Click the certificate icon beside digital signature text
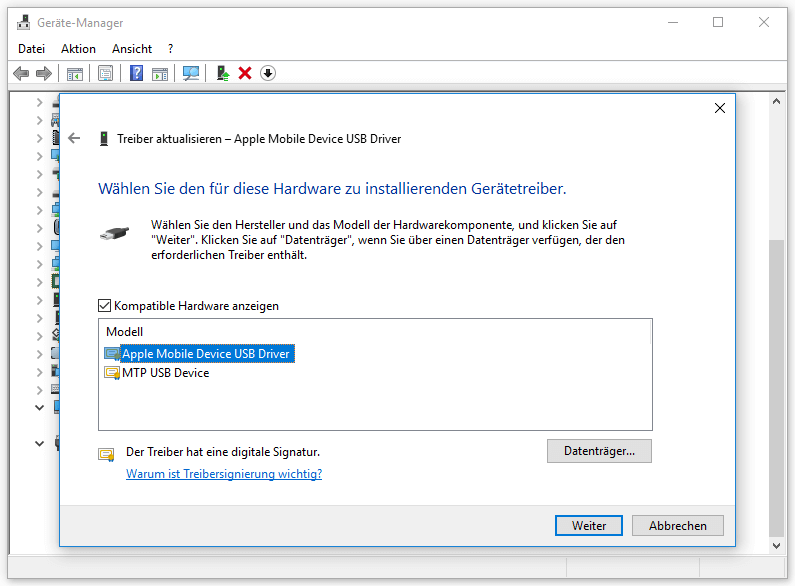 pos(106,455)
